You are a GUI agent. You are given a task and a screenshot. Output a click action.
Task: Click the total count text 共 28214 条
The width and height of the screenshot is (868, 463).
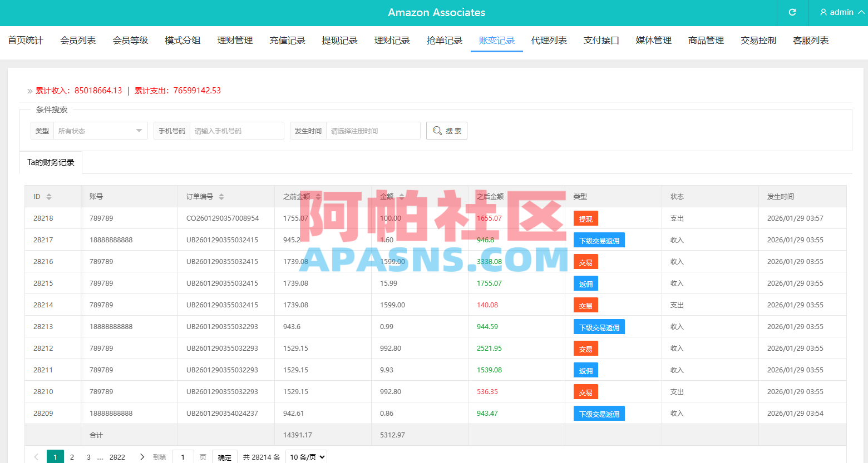click(262, 457)
